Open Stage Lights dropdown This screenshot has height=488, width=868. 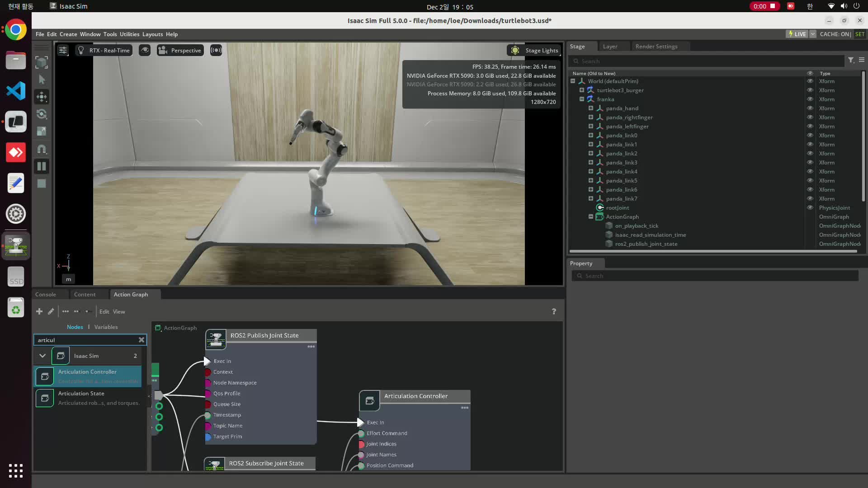click(x=534, y=50)
